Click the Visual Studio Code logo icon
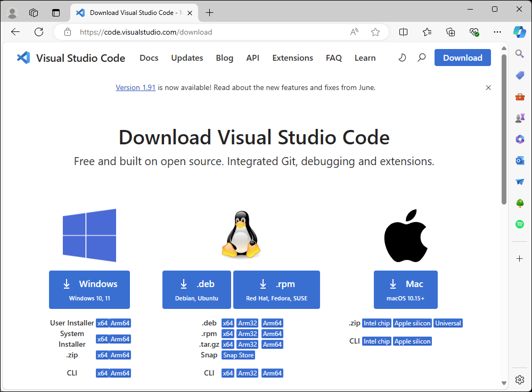 coord(23,58)
